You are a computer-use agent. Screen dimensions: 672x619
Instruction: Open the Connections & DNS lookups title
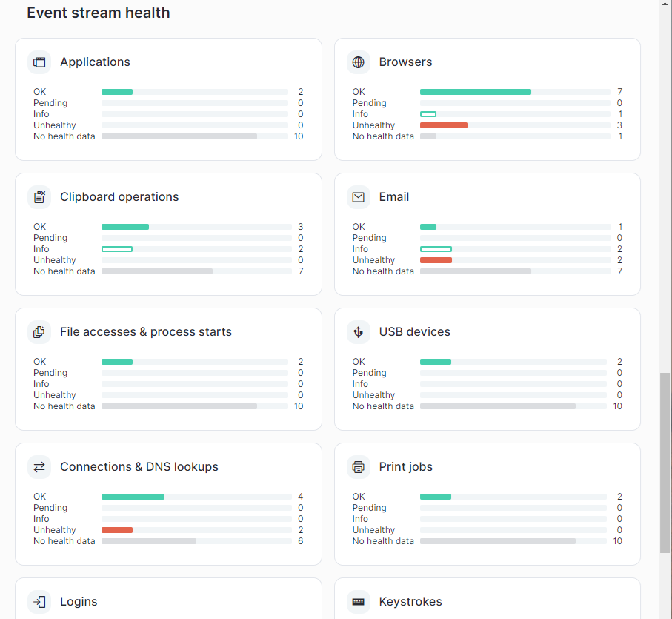139,467
